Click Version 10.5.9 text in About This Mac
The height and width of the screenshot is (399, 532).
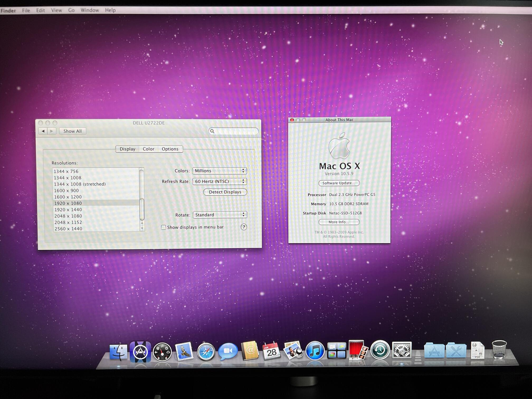point(339,174)
